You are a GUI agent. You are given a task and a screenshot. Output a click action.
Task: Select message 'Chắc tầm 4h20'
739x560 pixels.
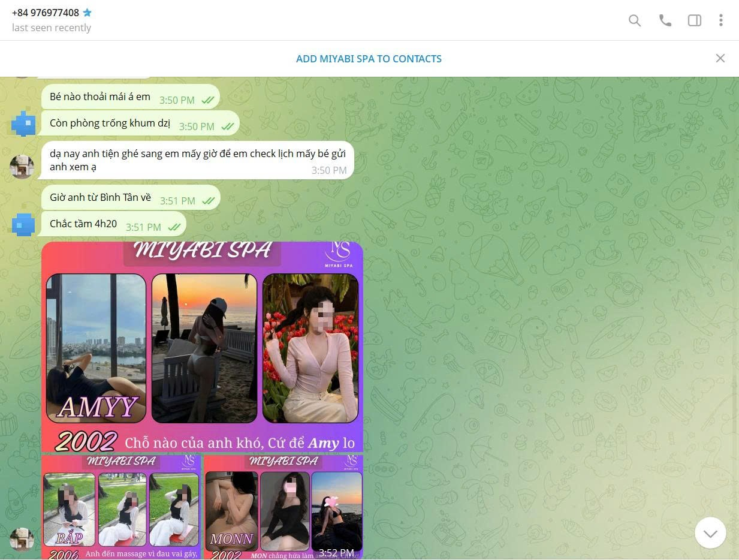[x=114, y=224]
